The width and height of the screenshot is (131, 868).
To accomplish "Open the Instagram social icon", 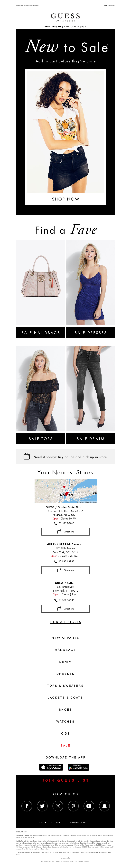I will tap(58, 806).
